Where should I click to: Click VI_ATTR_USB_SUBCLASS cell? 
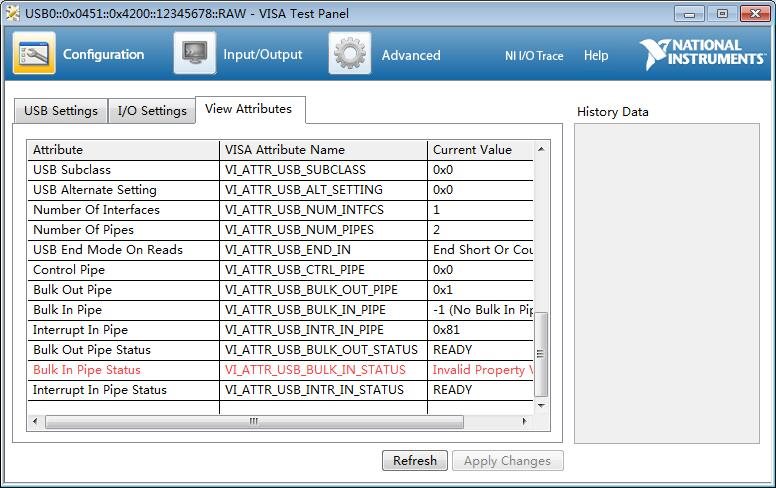323,170
